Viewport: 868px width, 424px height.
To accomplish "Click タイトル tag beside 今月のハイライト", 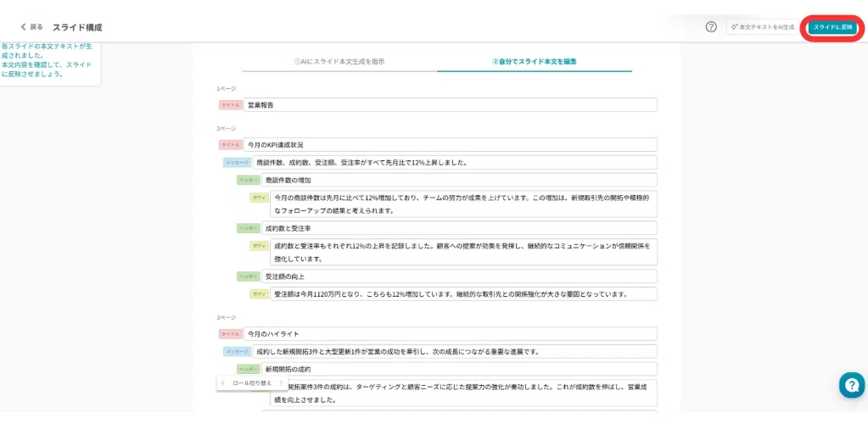I will pos(230,334).
